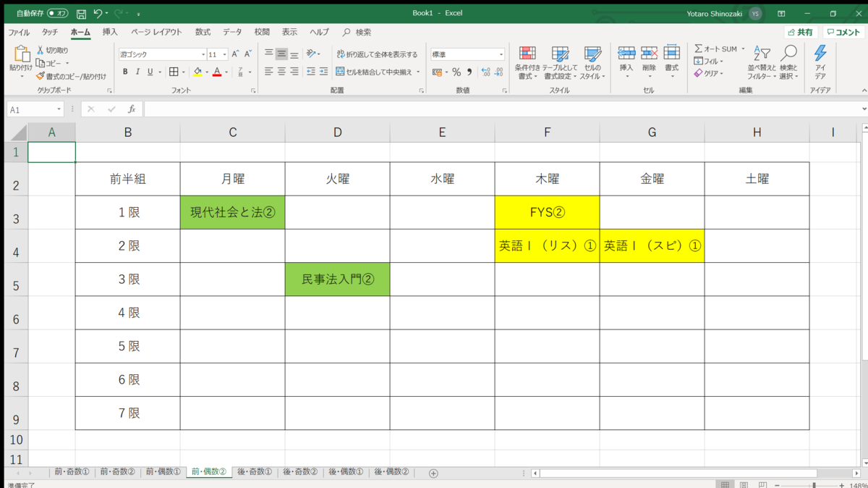Click the Save icon in title bar

[81, 14]
